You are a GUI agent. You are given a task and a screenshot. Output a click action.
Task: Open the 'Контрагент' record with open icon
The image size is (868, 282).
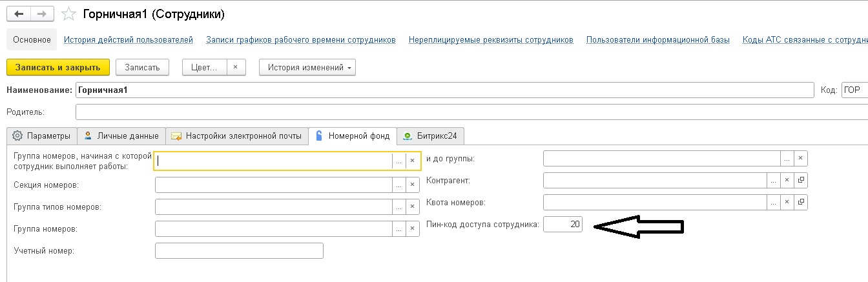click(801, 180)
